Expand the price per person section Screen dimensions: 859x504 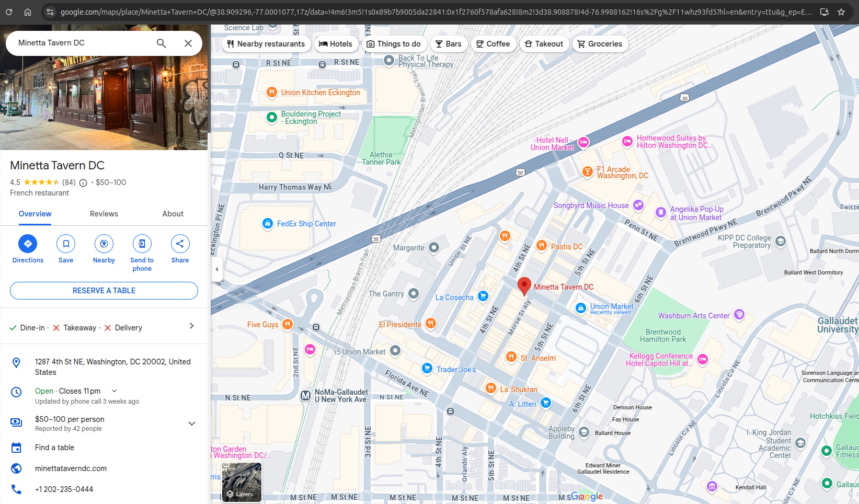191,423
